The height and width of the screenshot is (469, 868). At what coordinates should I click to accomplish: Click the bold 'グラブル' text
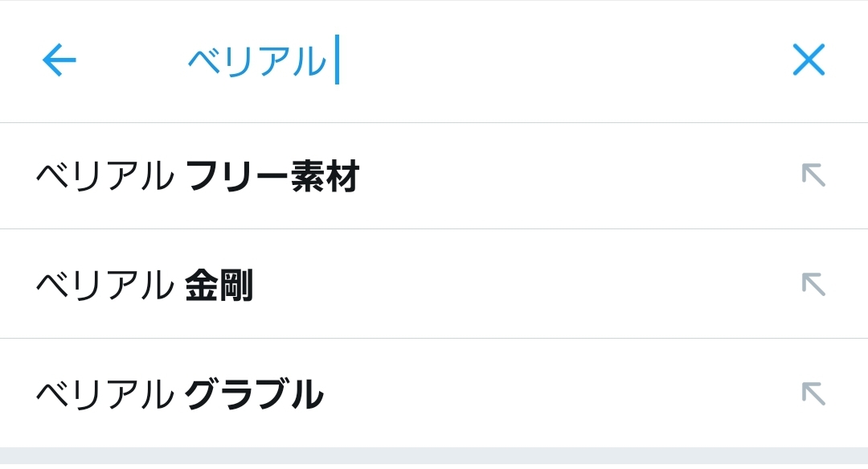253,395
